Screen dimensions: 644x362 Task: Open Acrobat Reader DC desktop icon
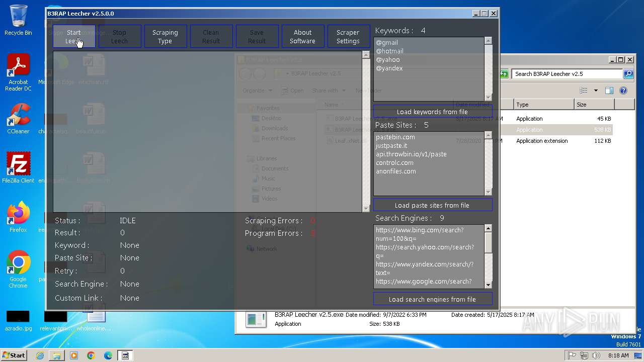coord(18,72)
